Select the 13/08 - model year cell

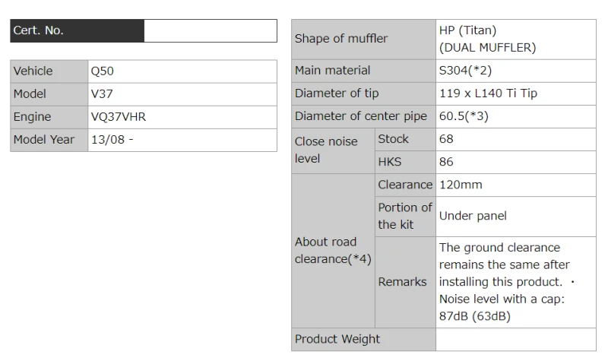(x=182, y=140)
